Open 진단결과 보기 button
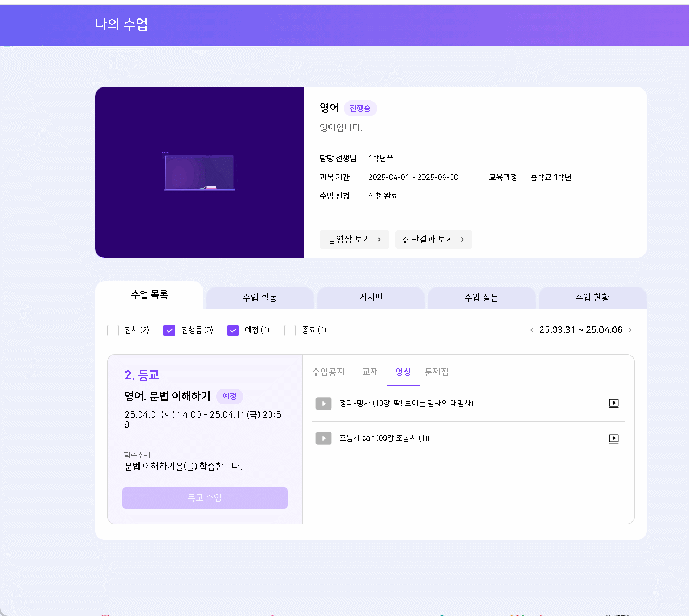The image size is (689, 616). pos(433,240)
